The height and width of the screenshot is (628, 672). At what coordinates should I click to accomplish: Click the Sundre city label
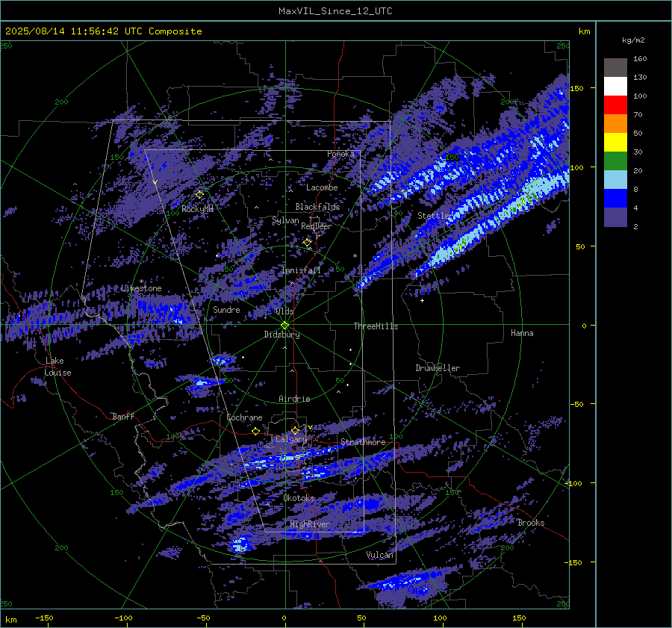(226, 310)
